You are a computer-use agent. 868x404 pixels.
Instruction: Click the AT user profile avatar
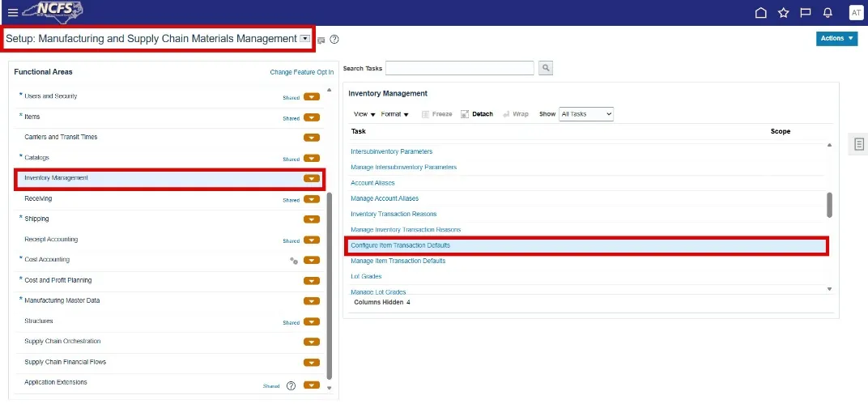coord(855,12)
